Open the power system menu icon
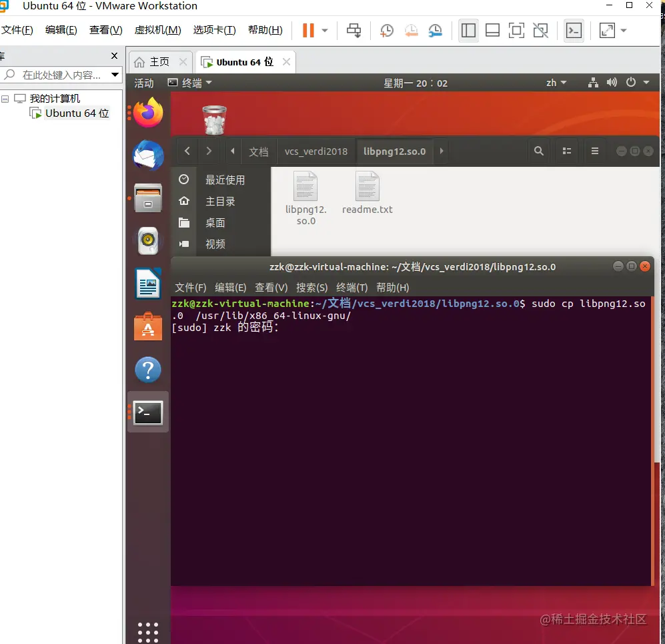Image resolution: width=665 pixels, height=644 pixels. point(630,82)
